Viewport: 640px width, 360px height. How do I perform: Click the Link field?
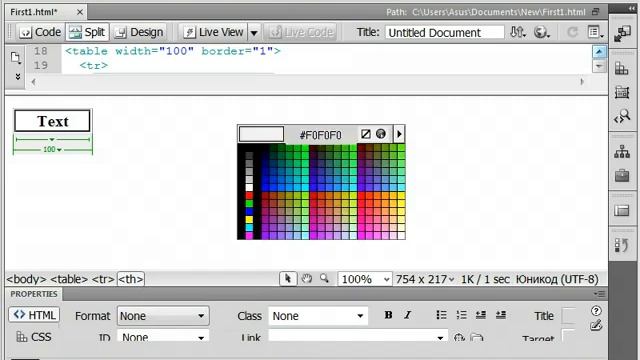357,337
